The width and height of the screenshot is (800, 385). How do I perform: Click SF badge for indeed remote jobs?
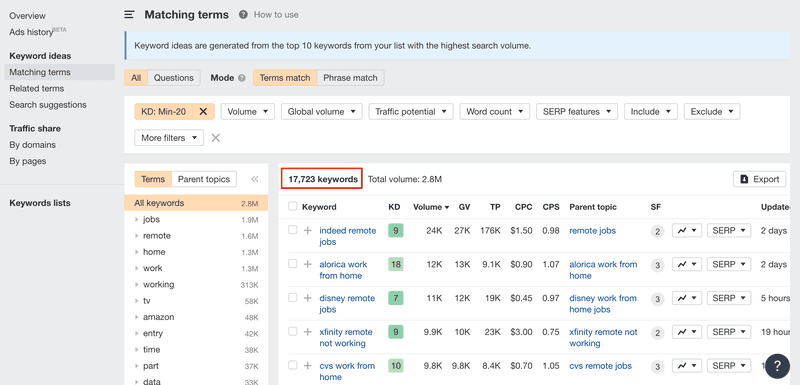[x=658, y=232]
